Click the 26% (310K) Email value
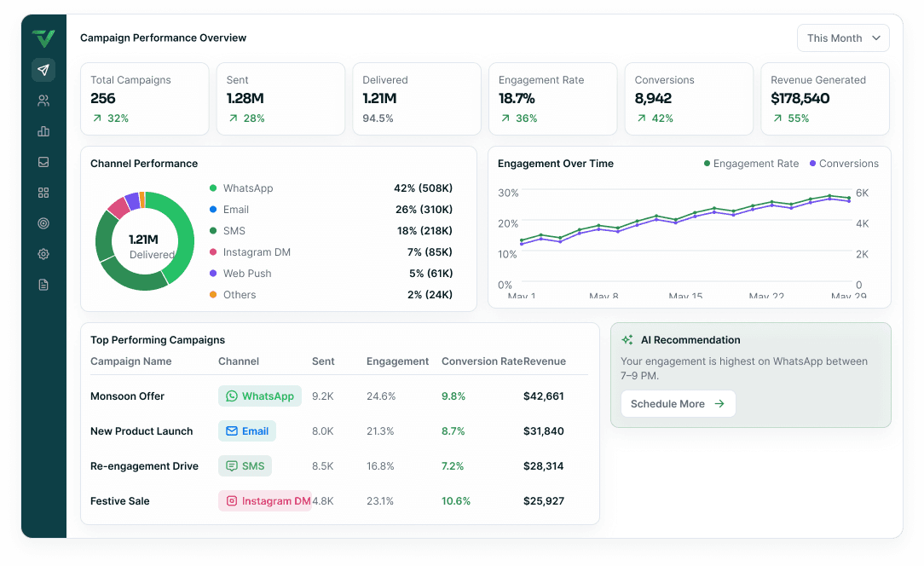Viewport: 924px width, 566px height. (x=424, y=210)
